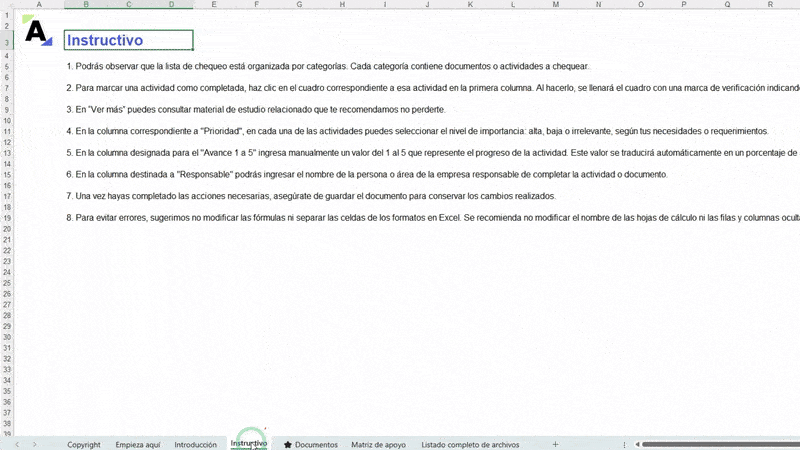Screen dimensions: 800x450
Task: Open the Copyright sheet tab
Action: point(84,444)
